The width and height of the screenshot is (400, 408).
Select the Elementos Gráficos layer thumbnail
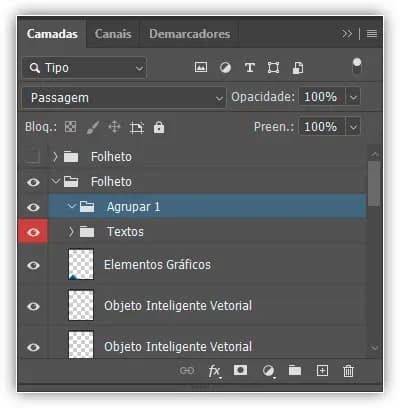(x=81, y=264)
